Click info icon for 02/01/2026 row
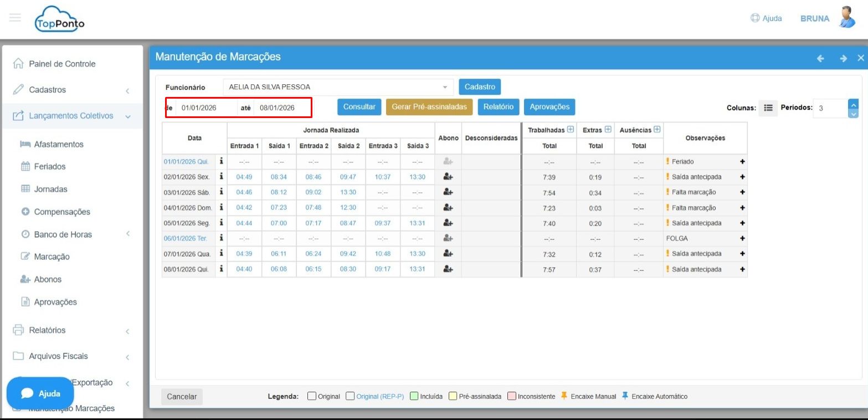Image resolution: width=868 pixels, height=420 pixels. click(222, 177)
